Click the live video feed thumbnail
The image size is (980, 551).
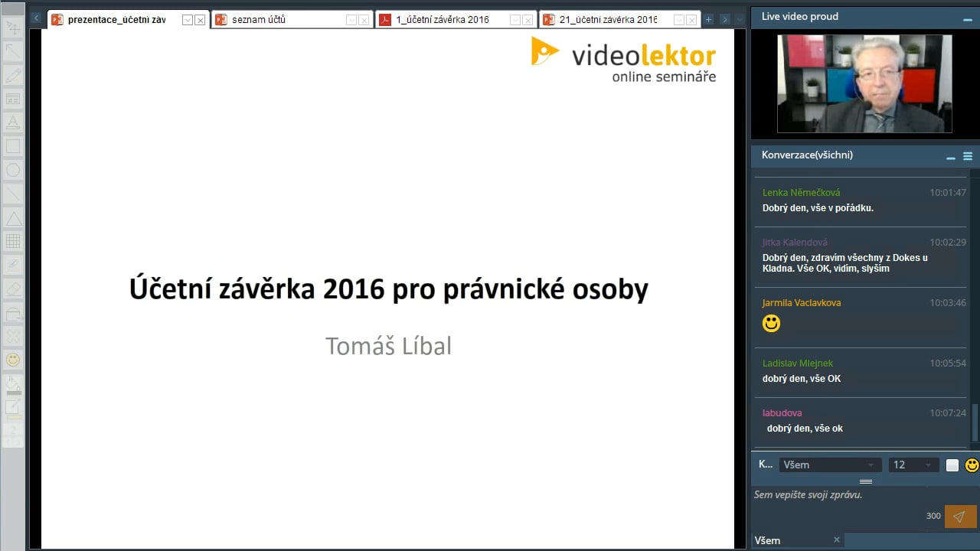(x=864, y=83)
